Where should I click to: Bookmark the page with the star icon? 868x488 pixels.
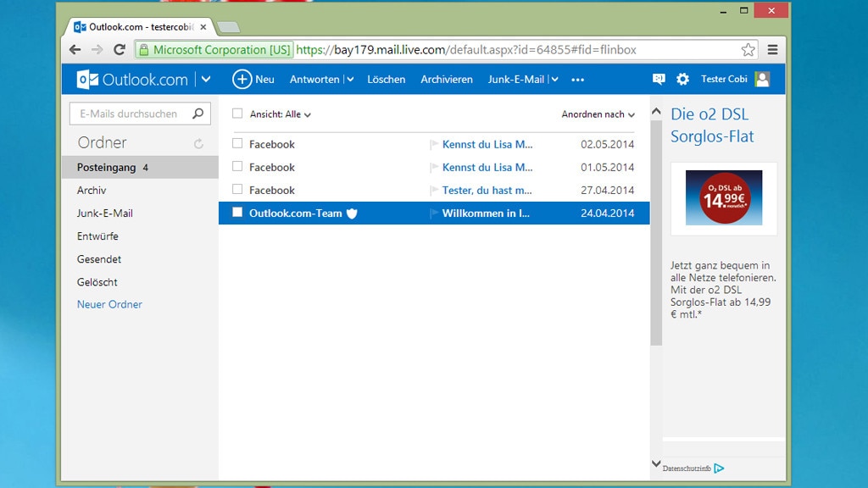pos(748,50)
